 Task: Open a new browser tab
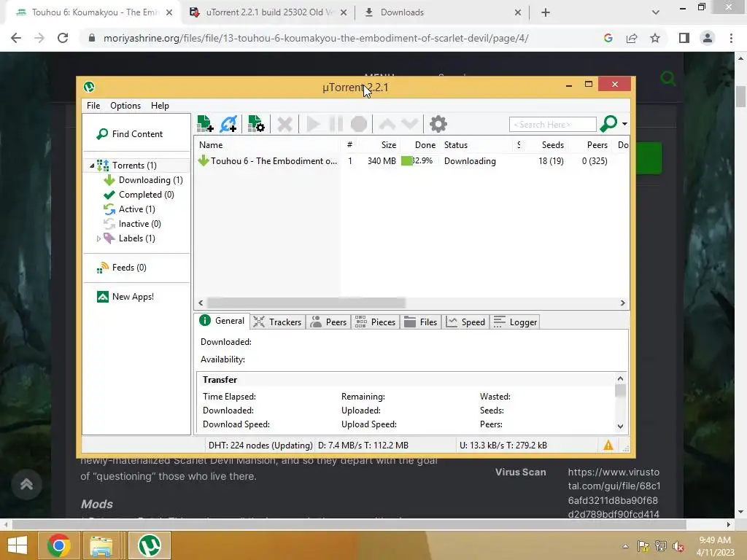point(546,13)
